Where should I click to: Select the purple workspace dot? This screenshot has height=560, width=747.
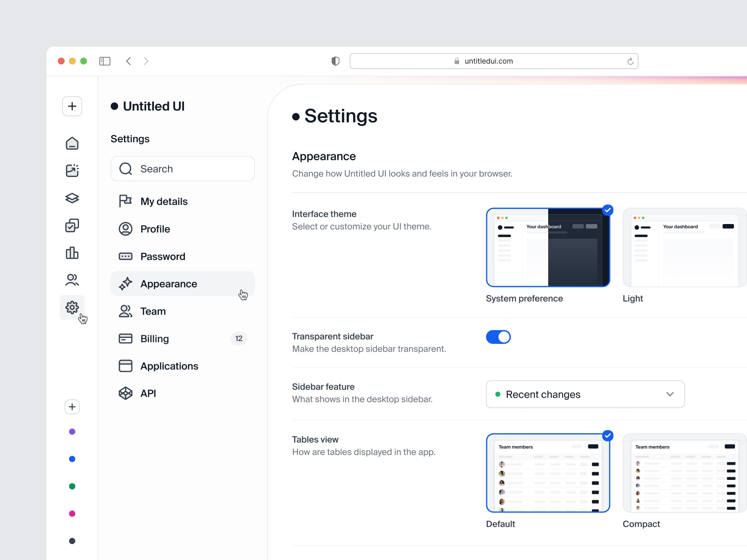click(x=72, y=432)
